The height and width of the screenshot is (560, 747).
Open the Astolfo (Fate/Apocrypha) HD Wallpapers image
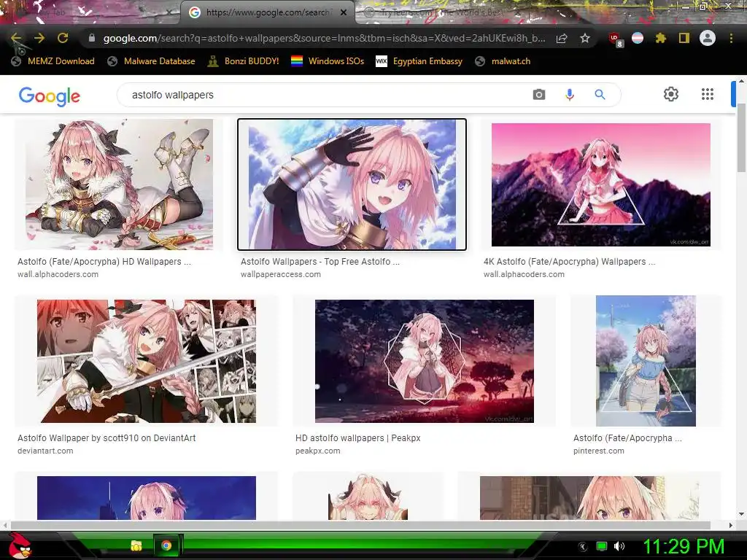[x=119, y=184]
